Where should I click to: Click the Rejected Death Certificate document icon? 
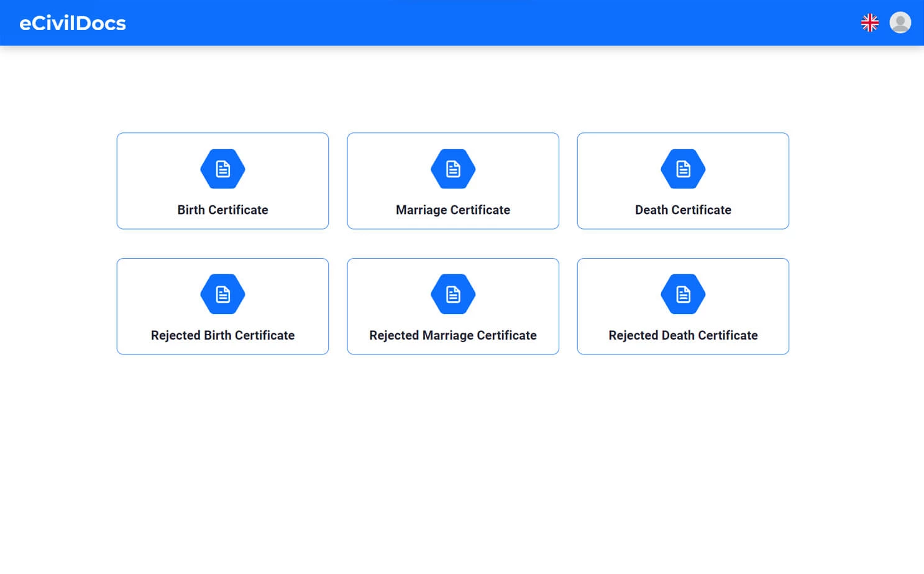coord(682,294)
